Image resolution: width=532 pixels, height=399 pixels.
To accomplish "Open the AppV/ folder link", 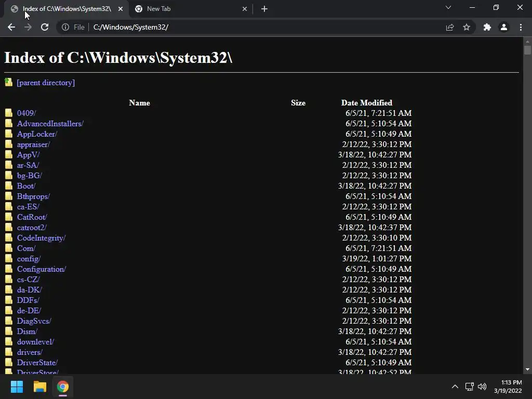I will pyautogui.click(x=28, y=155).
